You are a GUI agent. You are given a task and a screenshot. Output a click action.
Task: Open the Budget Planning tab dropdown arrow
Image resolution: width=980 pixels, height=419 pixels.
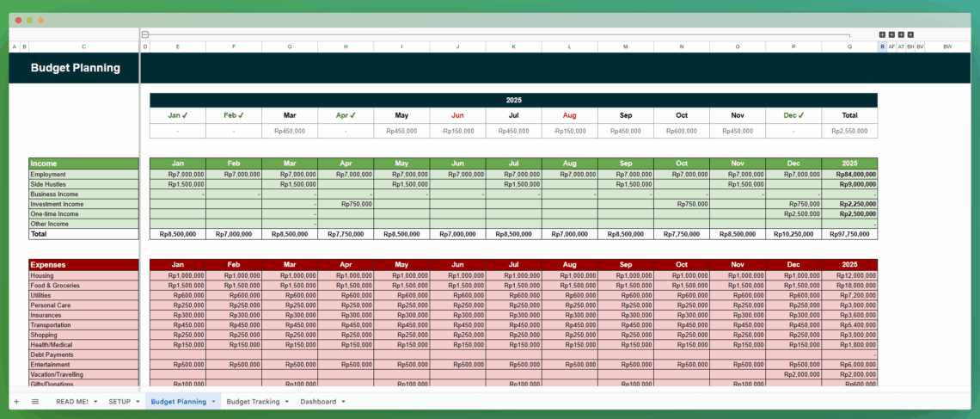(x=213, y=402)
